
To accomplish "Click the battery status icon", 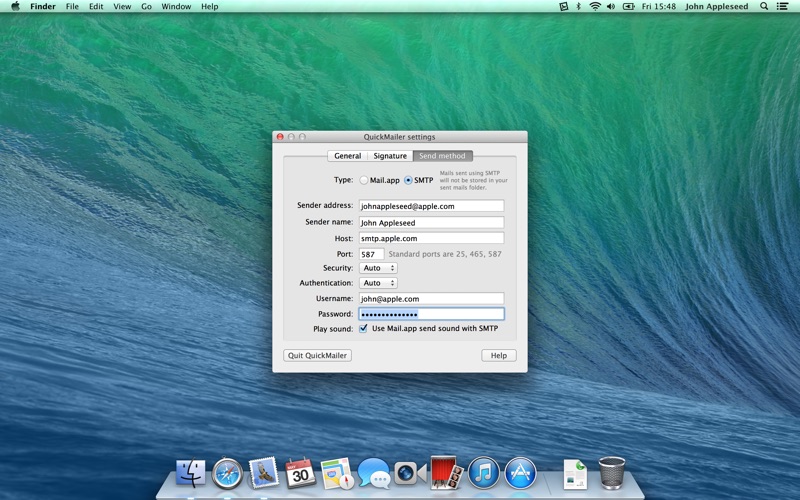I will pos(629,6).
